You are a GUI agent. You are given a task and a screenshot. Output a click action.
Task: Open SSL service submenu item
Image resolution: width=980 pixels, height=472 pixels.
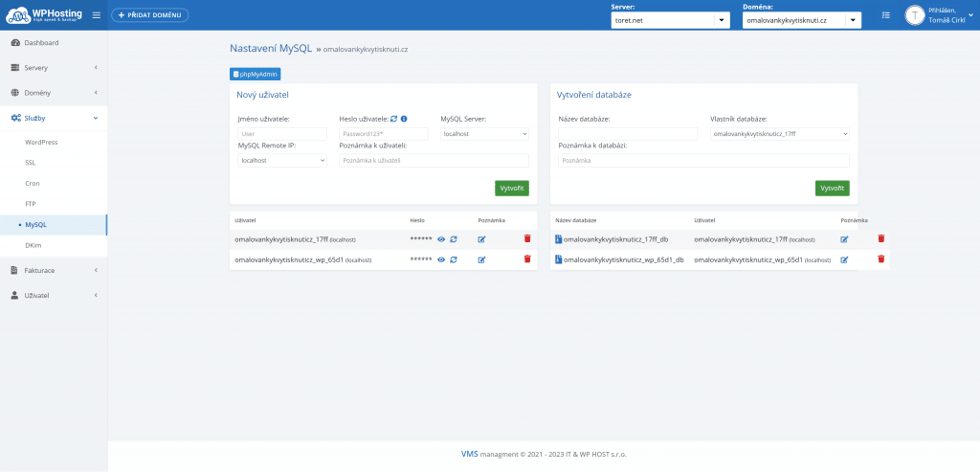(x=30, y=163)
